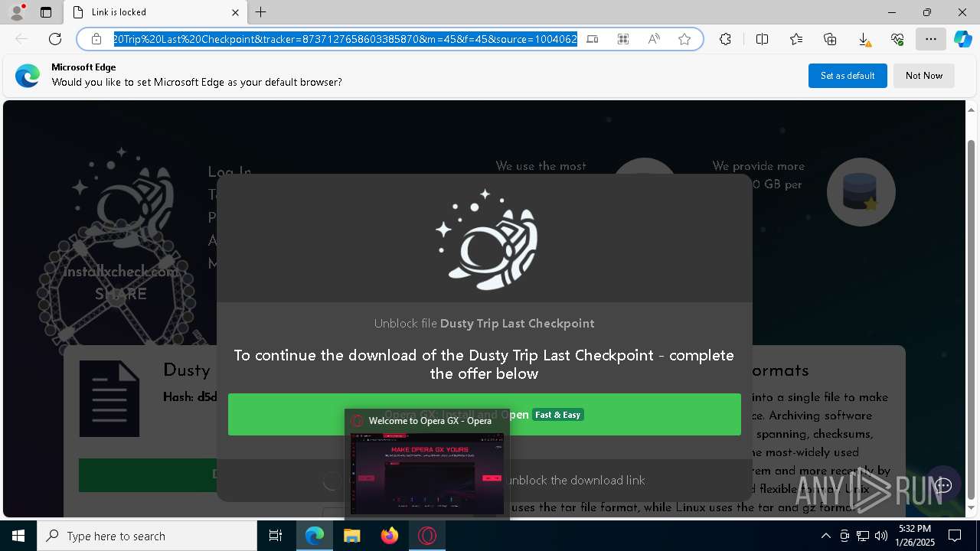980x551 pixels.
Task: Open Browser essentials icon
Action: pyautogui.click(x=897, y=39)
